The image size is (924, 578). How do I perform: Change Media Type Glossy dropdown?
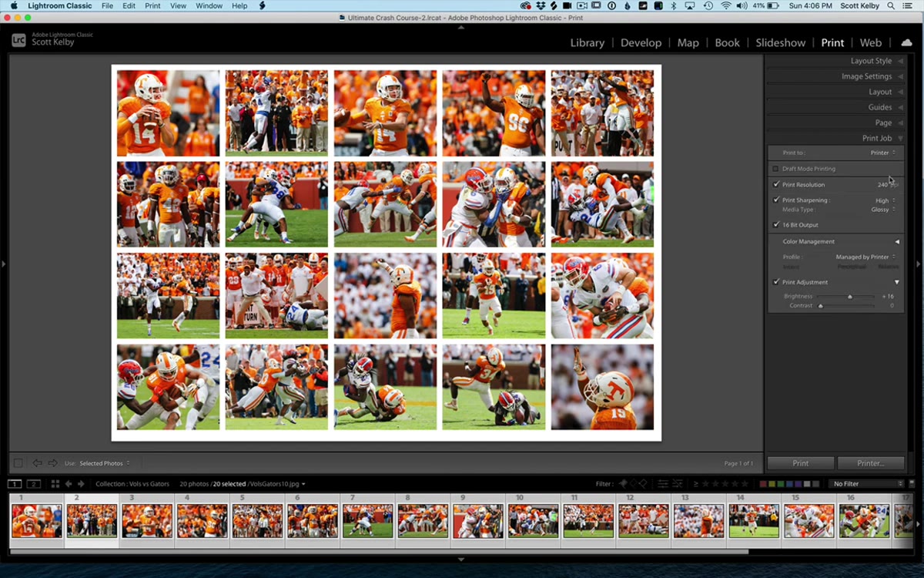[x=883, y=210]
